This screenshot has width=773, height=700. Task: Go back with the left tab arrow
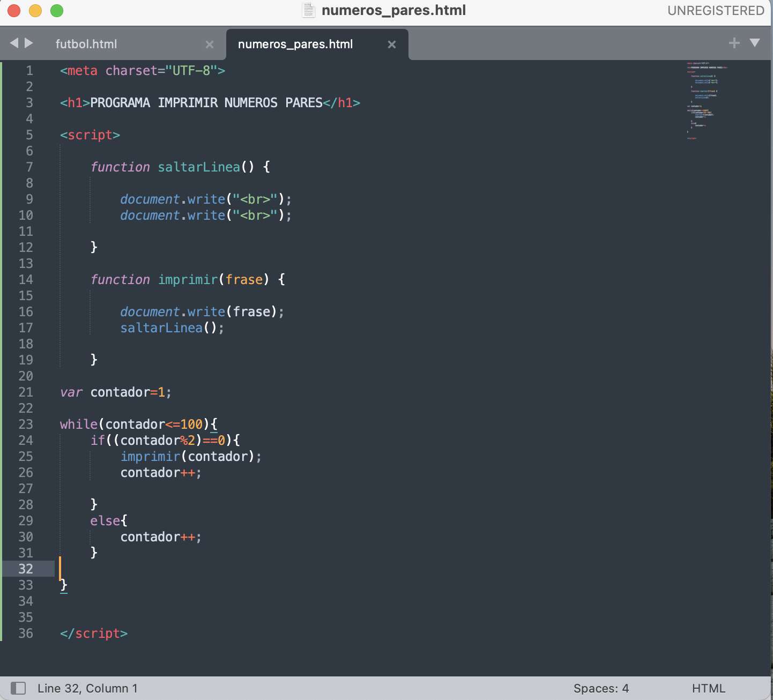click(14, 43)
